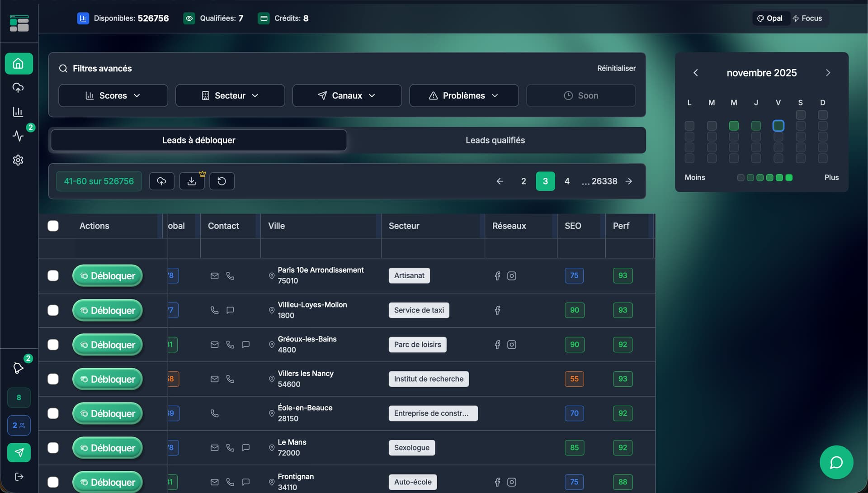
Task: Toggle the select-all checkbox in table header
Action: click(x=53, y=226)
